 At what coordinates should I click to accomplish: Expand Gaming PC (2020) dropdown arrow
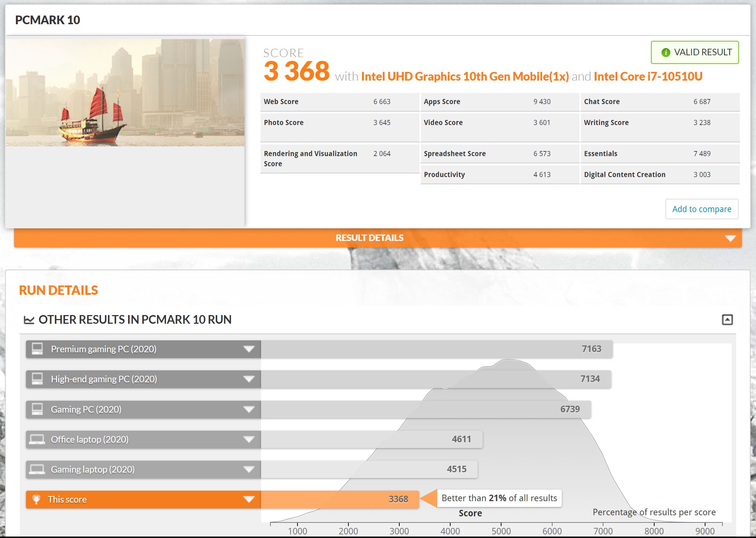248,409
